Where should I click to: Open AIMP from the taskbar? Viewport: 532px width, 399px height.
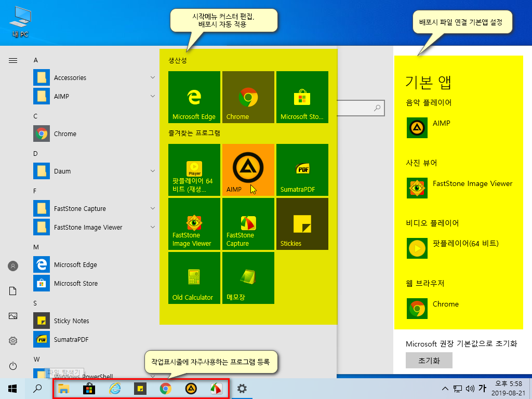tap(191, 389)
